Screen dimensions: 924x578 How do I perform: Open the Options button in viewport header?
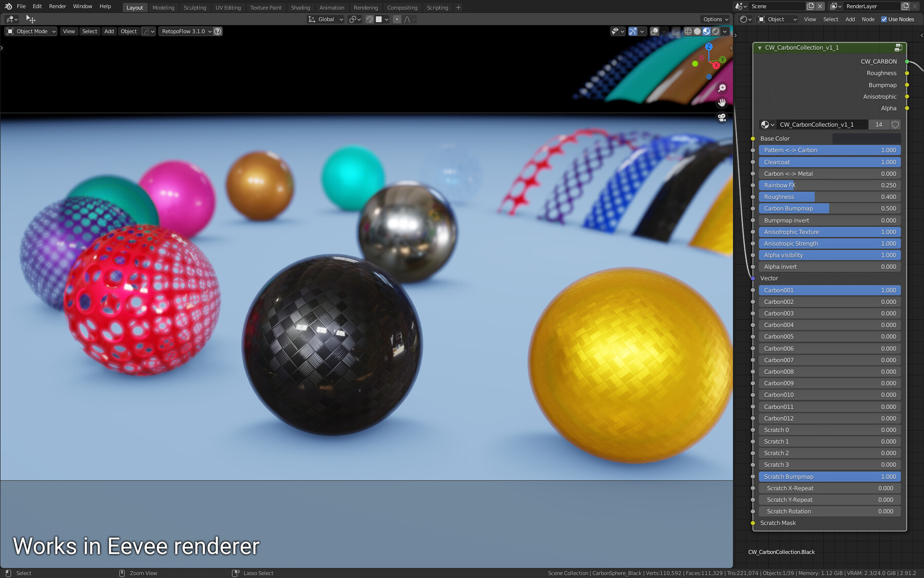(715, 19)
